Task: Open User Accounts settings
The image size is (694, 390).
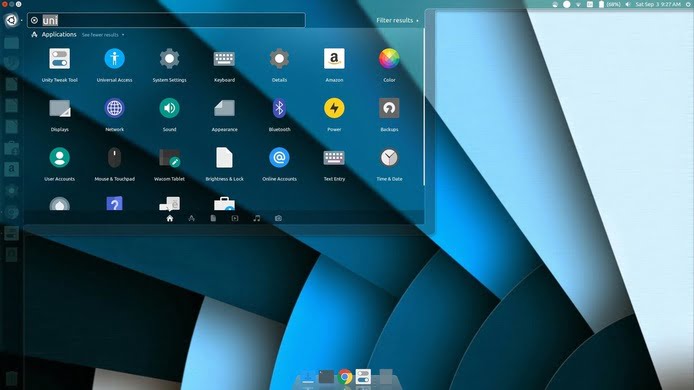Action: pos(59,158)
